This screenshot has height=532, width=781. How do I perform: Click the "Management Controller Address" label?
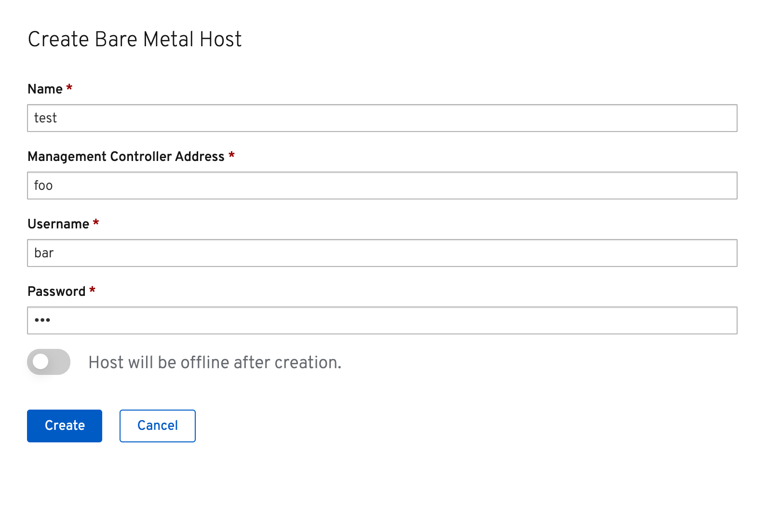[x=126, y=157]
